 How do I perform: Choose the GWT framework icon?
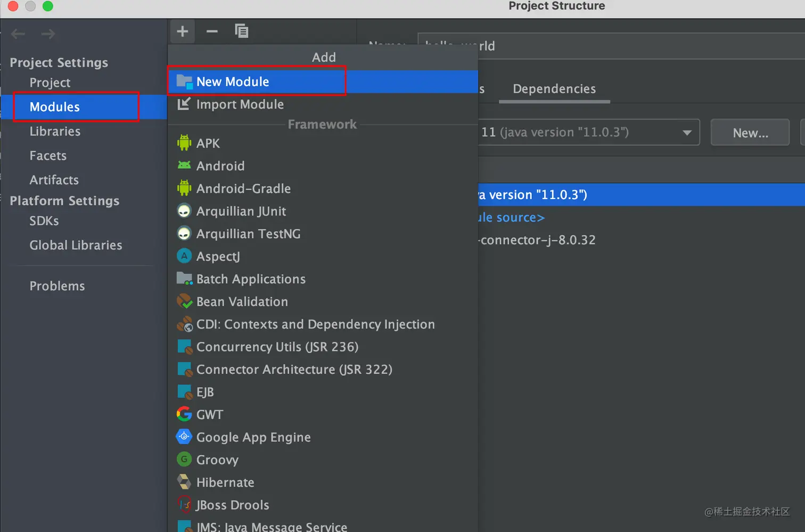pos(184,414)
